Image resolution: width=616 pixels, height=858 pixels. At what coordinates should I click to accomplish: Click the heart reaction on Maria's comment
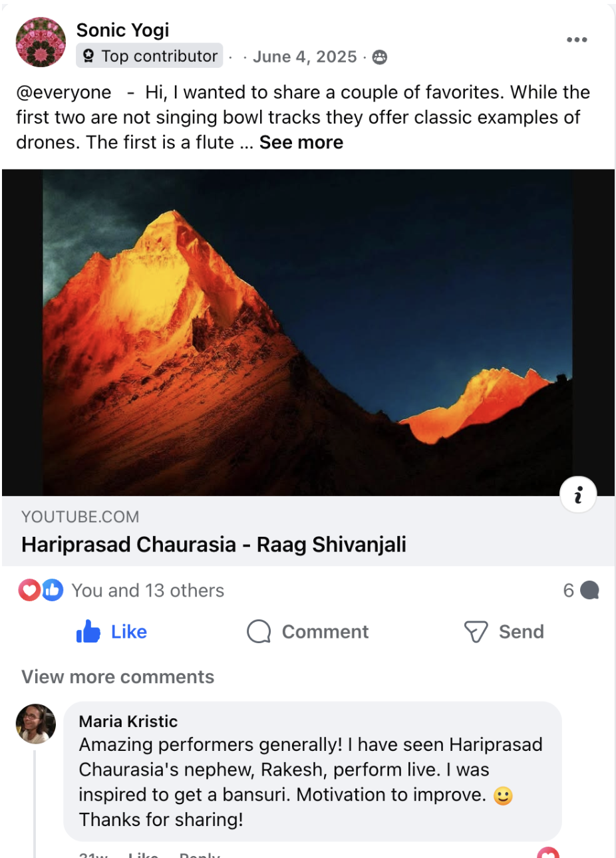pyautogui.click(x=548, y=853)
